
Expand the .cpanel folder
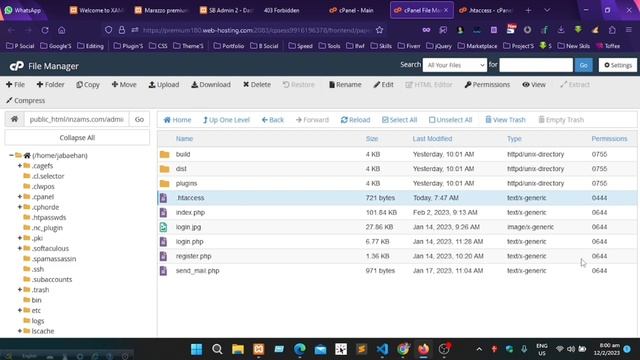(x=20, y=196)
